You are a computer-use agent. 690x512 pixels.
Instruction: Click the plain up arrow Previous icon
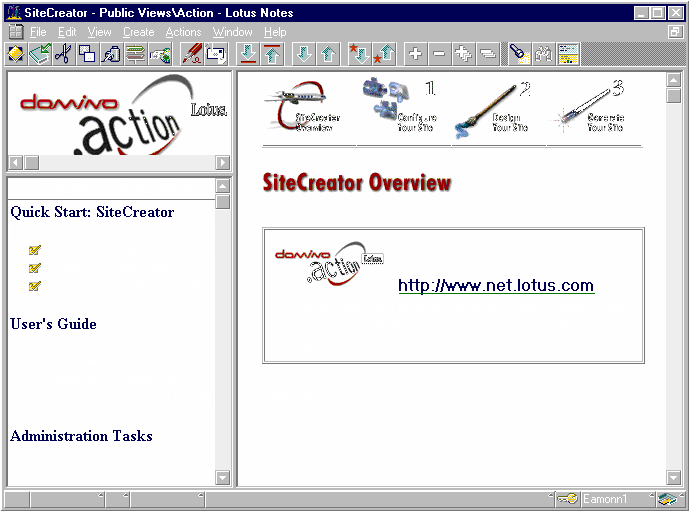(x=328, y=54)
